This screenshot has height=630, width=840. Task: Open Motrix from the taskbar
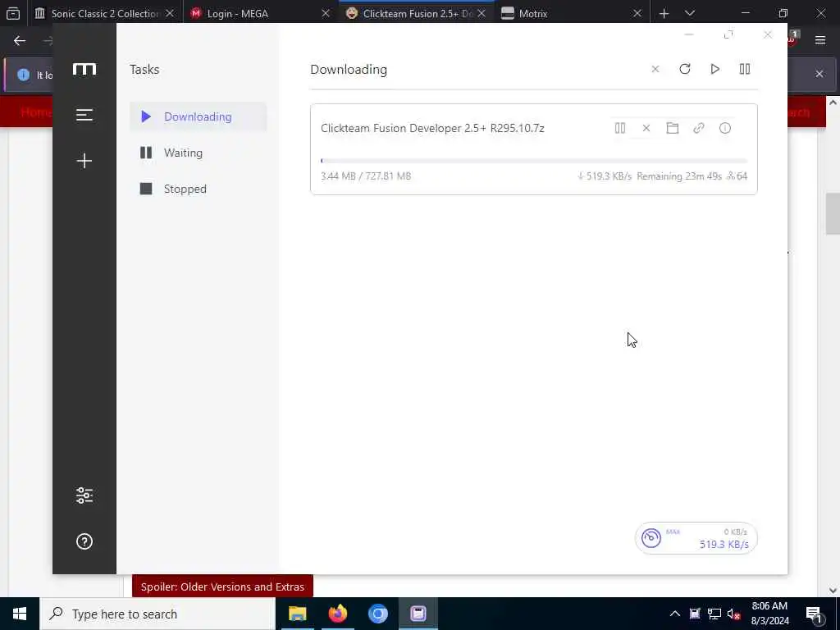(418, 614)
